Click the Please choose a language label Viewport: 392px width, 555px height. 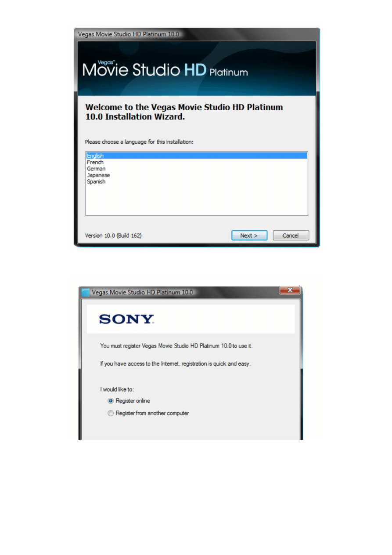pyautogui.click(x=139, y=142)
